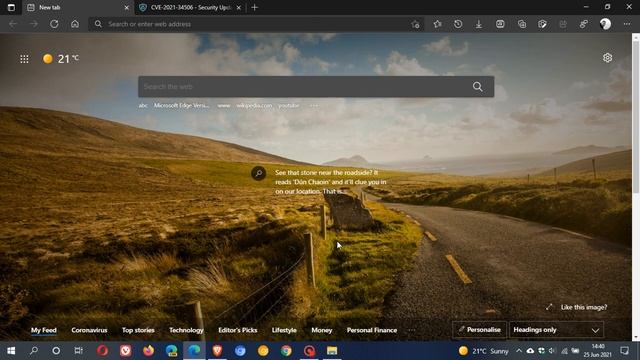
Task: Open the Downloads icon
Action: coord(479,24)
